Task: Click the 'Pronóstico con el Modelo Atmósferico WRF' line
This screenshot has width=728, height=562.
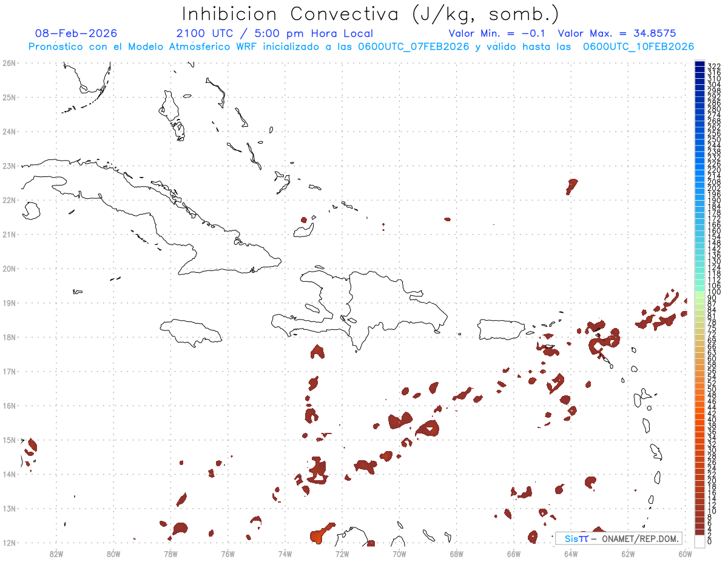Action: (x=361, y=47)
